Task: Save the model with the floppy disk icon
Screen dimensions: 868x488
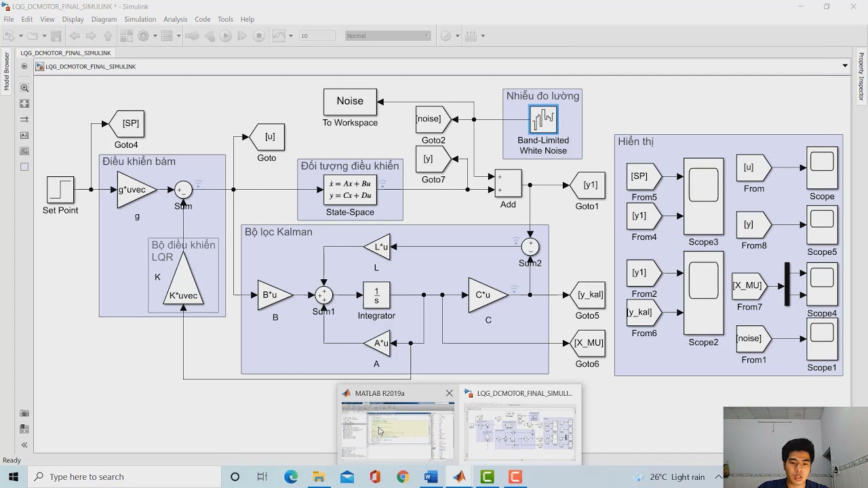Action: coord(56,36)
